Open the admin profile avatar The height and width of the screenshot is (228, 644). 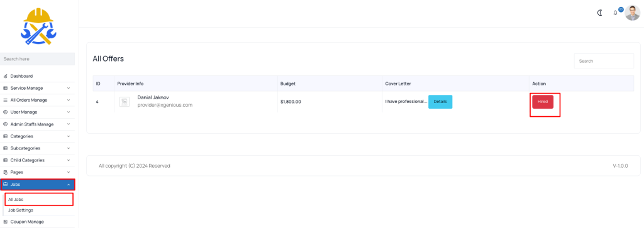click(x=633, y=13)
